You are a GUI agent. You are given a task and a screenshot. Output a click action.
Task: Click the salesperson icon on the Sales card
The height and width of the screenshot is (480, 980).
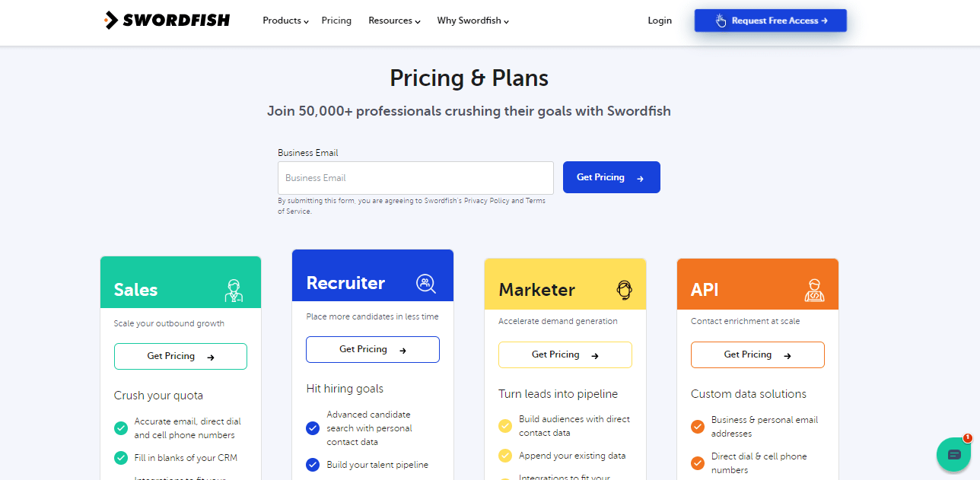pos(234,290)
